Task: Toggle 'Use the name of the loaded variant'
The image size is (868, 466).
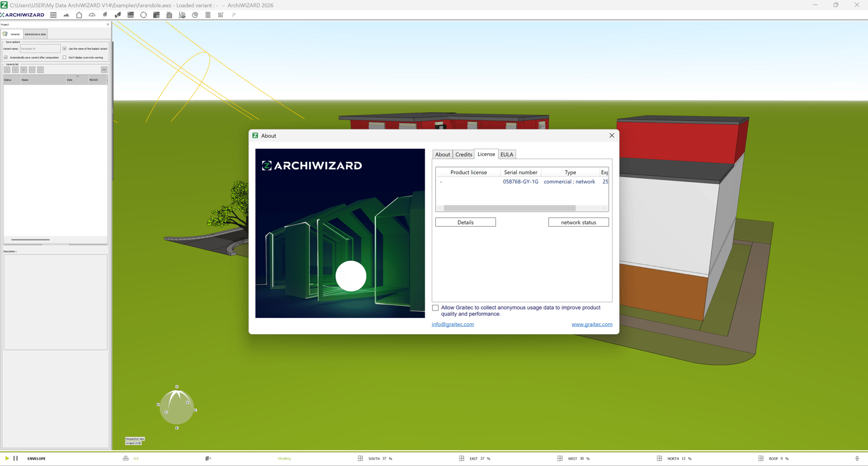Action: [64, 49]
